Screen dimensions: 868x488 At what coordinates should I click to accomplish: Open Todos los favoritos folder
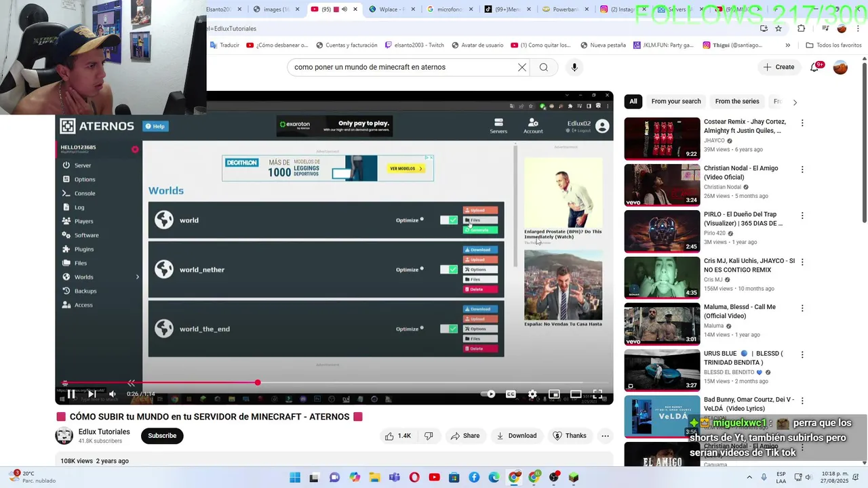click(x=833, y=45)
